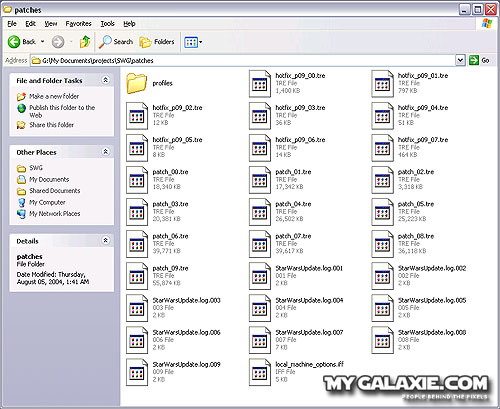Open the Favorites menu

[78, 24]
